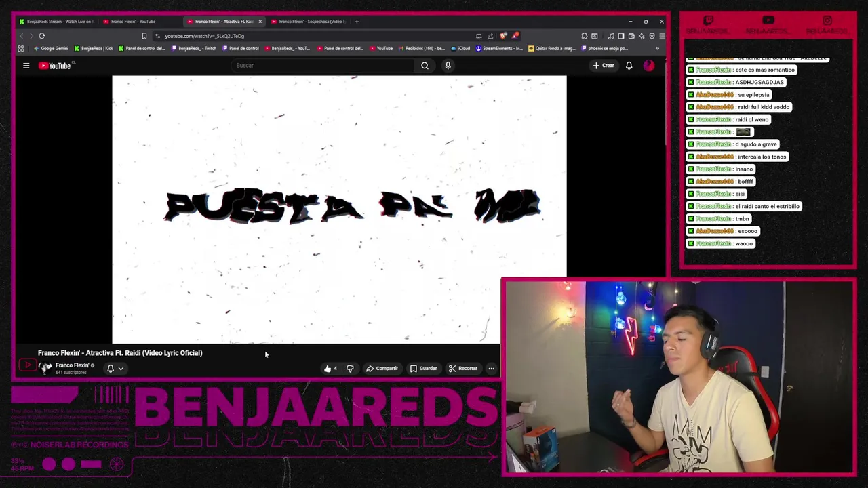Open the Franco Flexin' channel name link
The image size is (868, 488).
tap(73, 365)
